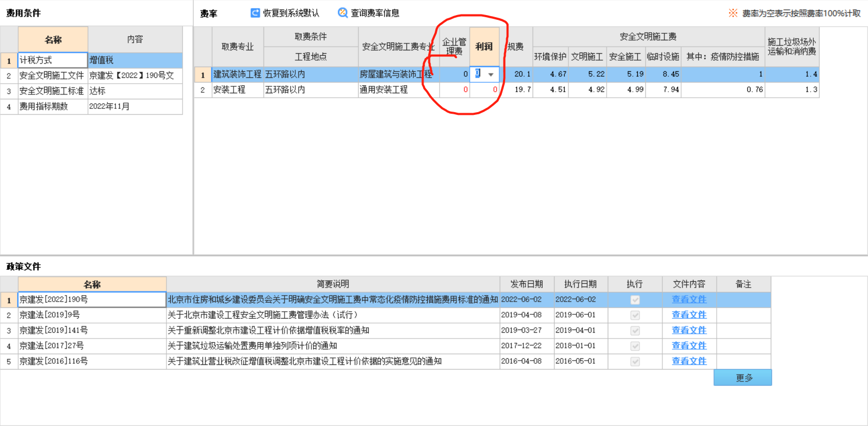Select policy row 京建发[2022]190号 name
868x426 pixels.
pos(92,299)
